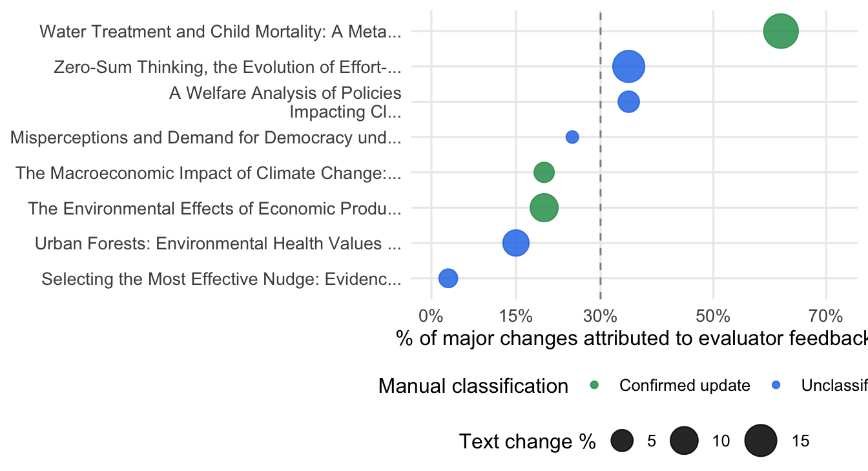Image resolution: width=868 pixels, height=471 pixels.
Task: Click the "Text change %" legend title
Action: click(x=527, y=441)
